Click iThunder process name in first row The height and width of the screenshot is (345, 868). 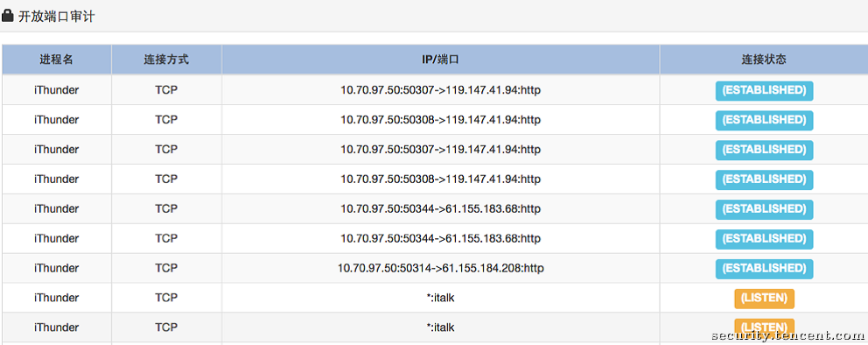pos(57,90)
